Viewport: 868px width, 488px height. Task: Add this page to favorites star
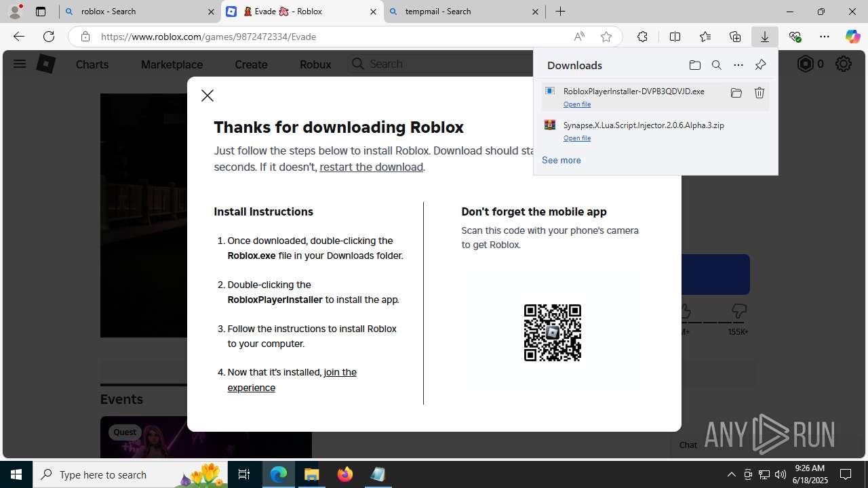[x=606, y=37]
